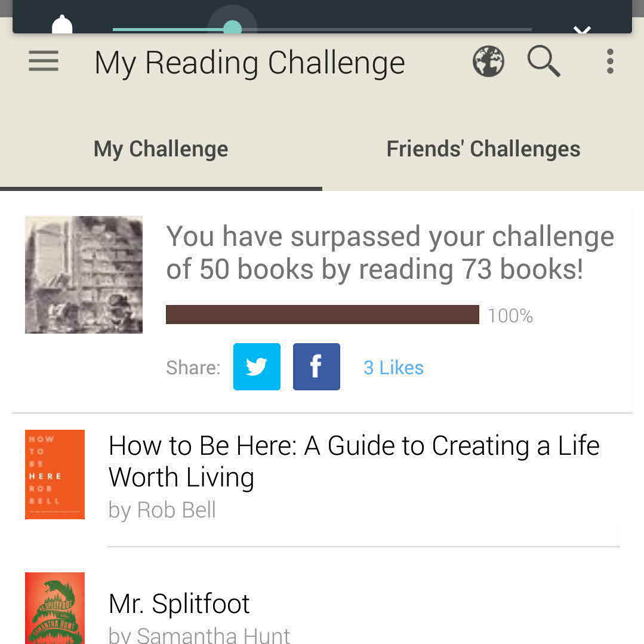The height and width of the screenshot is (644, 644).
Task: Tap the surpassed challenge message text
Action: tap(389, 252)
